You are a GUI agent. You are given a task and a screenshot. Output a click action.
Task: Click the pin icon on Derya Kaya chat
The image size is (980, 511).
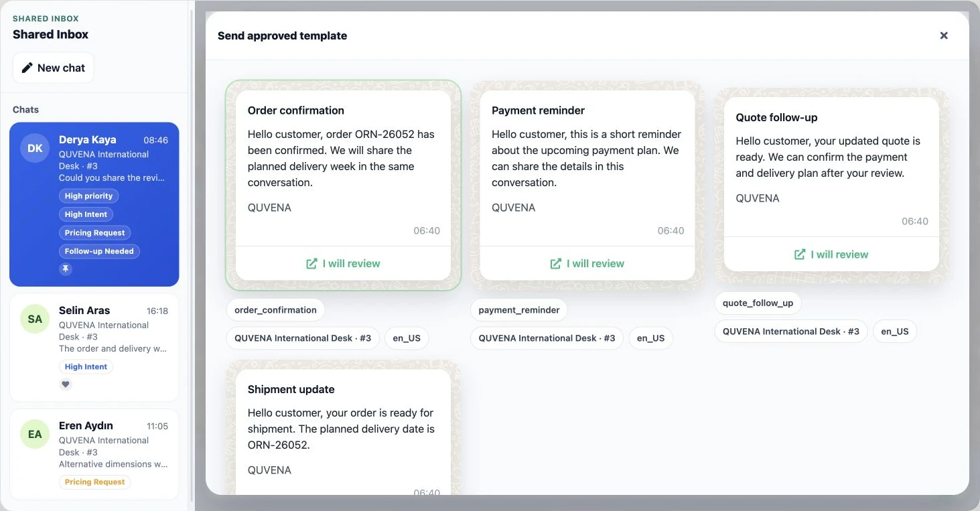(x=66, y=269)
